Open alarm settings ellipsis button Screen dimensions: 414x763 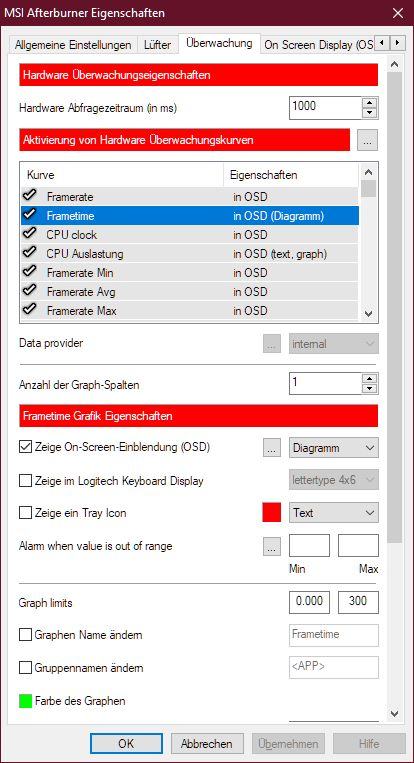click(x=272, y=546)
